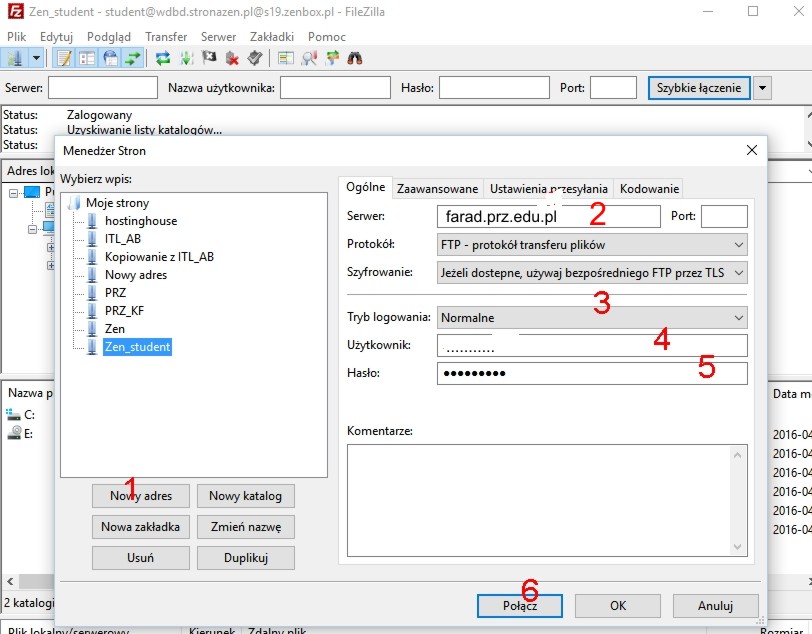Click the Nowa zakładka button
This screenshot has height=634, width=812.
tap(141, 527)
